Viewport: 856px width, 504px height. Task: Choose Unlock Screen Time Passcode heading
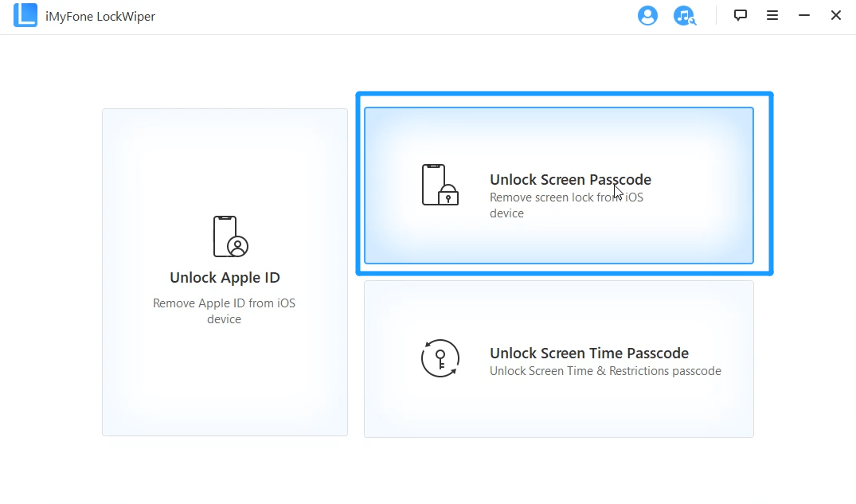pyautogui.click(x=589, y=354)
